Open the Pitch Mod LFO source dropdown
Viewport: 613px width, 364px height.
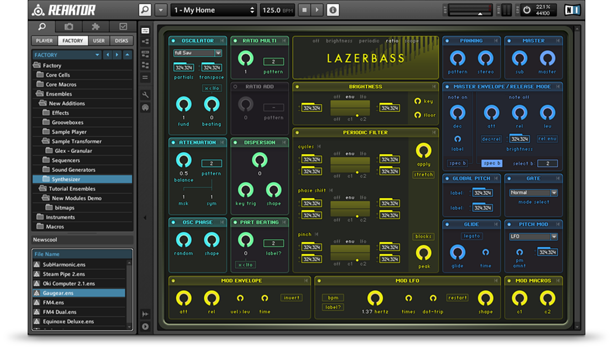533,237
